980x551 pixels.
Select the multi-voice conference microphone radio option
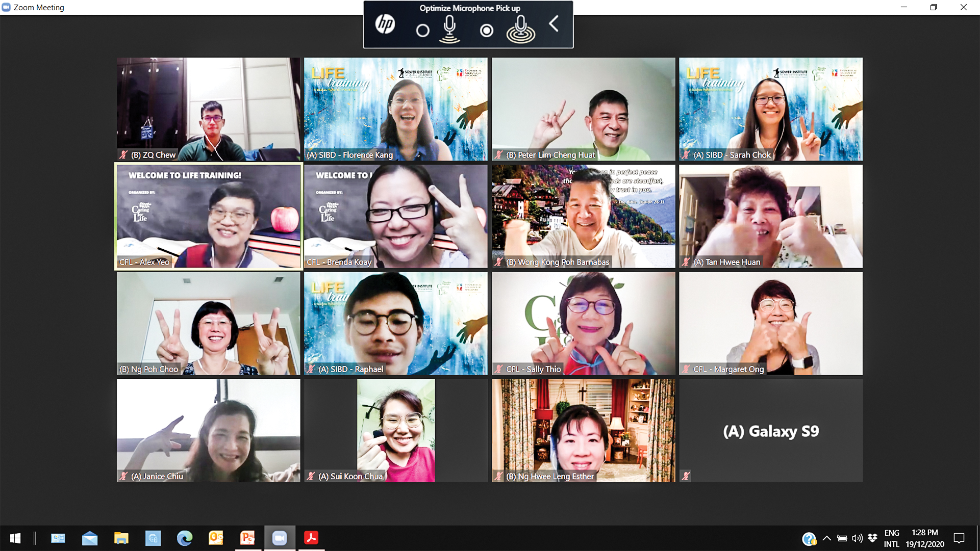(487, 31)
